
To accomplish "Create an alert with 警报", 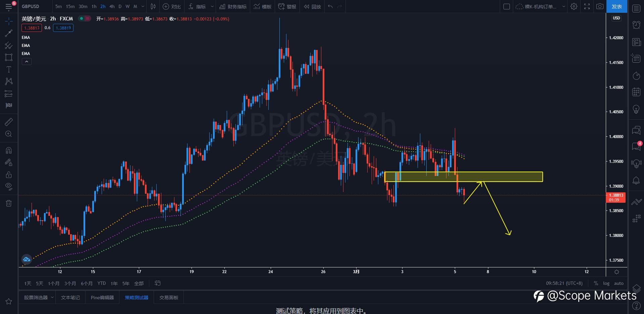I will point(287,6).
